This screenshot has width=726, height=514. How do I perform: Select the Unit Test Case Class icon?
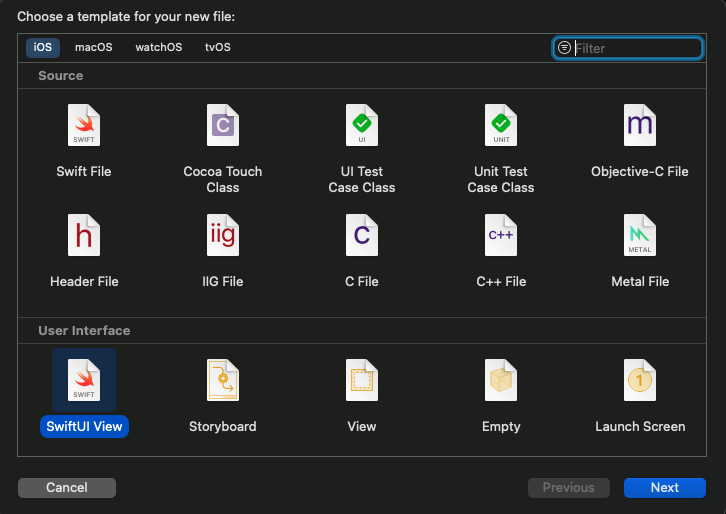[501, 125]
